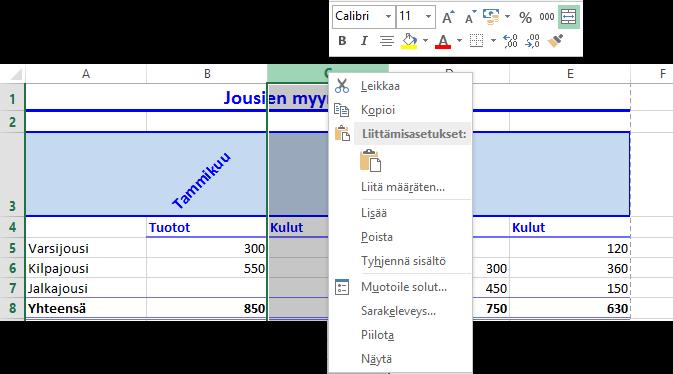Open fill color dropdown arrow
673x374 pixels.
pyautogui.click(x=425, y=41)
